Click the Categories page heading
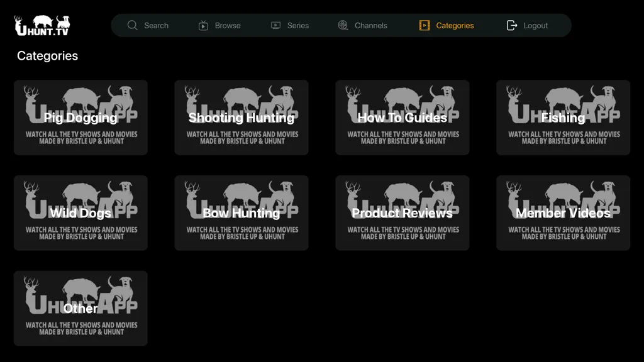This screenshot has height=362, width=644. [47, 56]
